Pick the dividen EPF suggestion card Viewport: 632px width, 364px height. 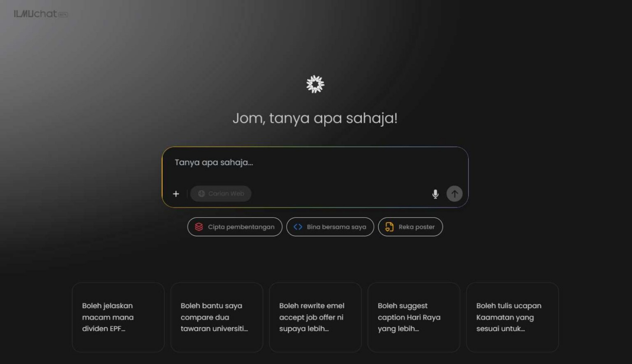click(x=118, y=317)
